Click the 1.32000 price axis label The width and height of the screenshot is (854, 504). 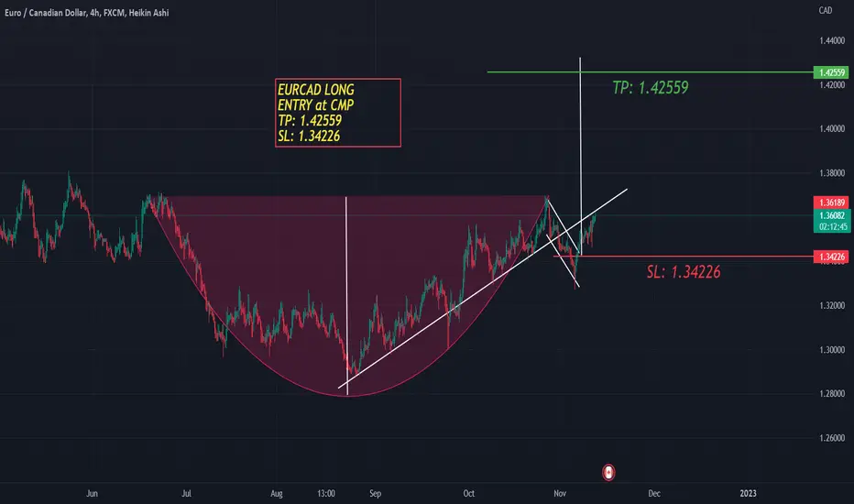[x=832, y=306]
